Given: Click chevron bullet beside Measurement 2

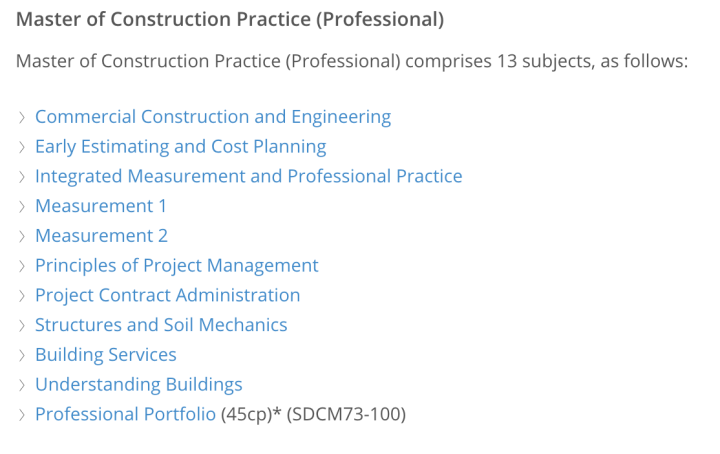Looking at the screenshot, I should tap(22, 236).
